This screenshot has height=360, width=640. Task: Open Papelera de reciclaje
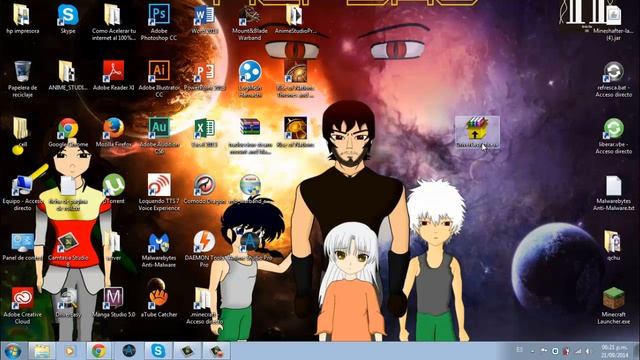pos(22,79)
